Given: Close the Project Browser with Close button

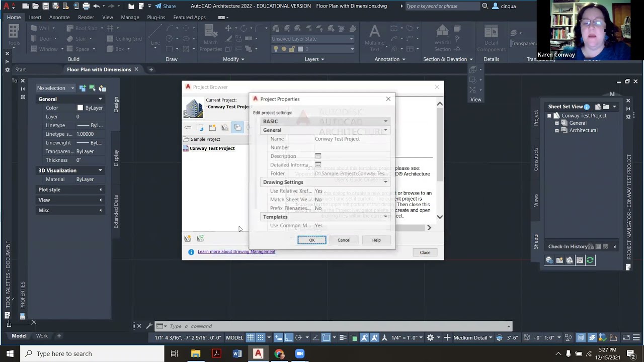Looking at the screenshot, I should [x=425, y=252].
